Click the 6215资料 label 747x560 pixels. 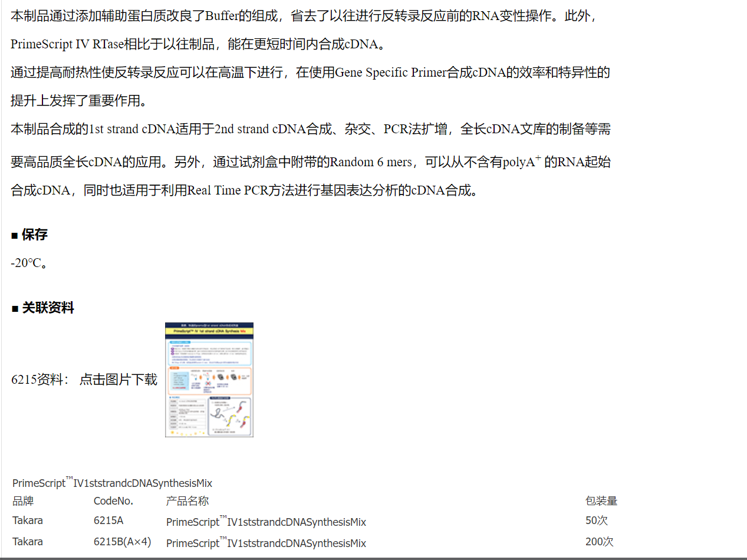click(x=40, y=380)
